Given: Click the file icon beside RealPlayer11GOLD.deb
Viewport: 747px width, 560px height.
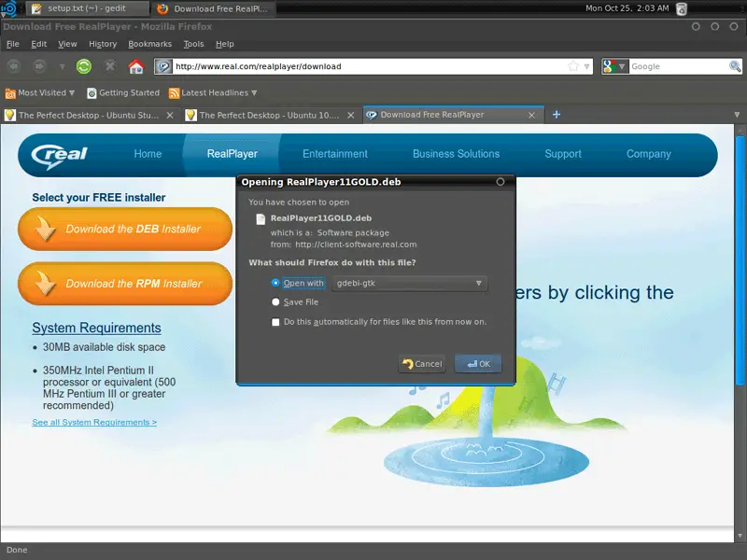Looking at the screenshot, I should [x=261, y=219].
